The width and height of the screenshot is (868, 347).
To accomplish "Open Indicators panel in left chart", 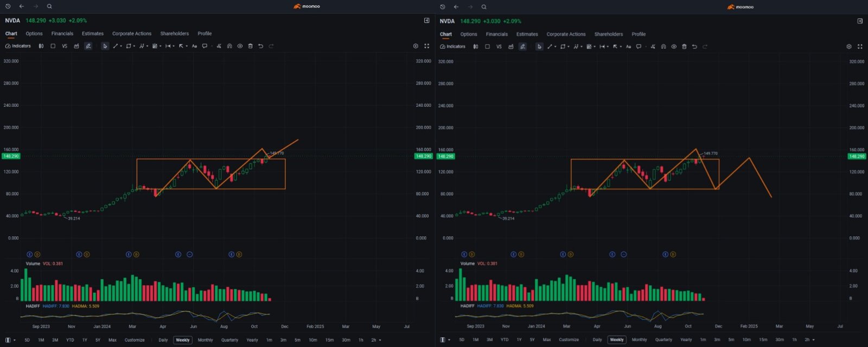I will tap(18, 46).
